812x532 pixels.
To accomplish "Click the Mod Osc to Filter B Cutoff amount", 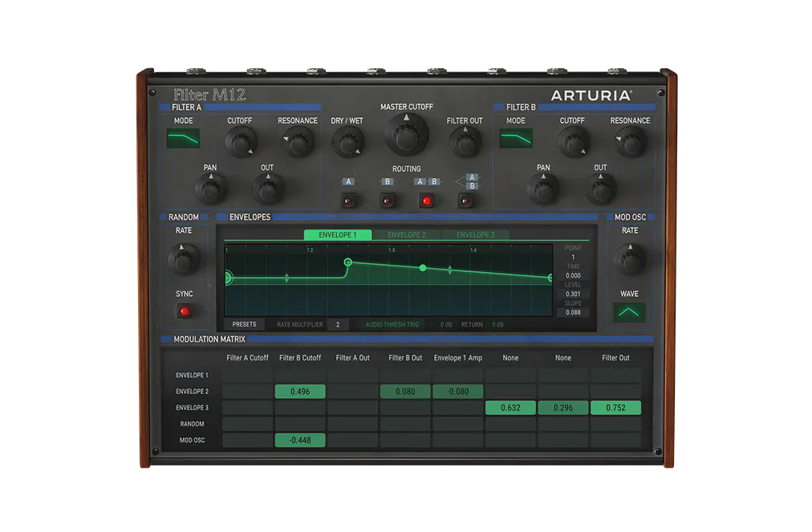I will point(300,441).
